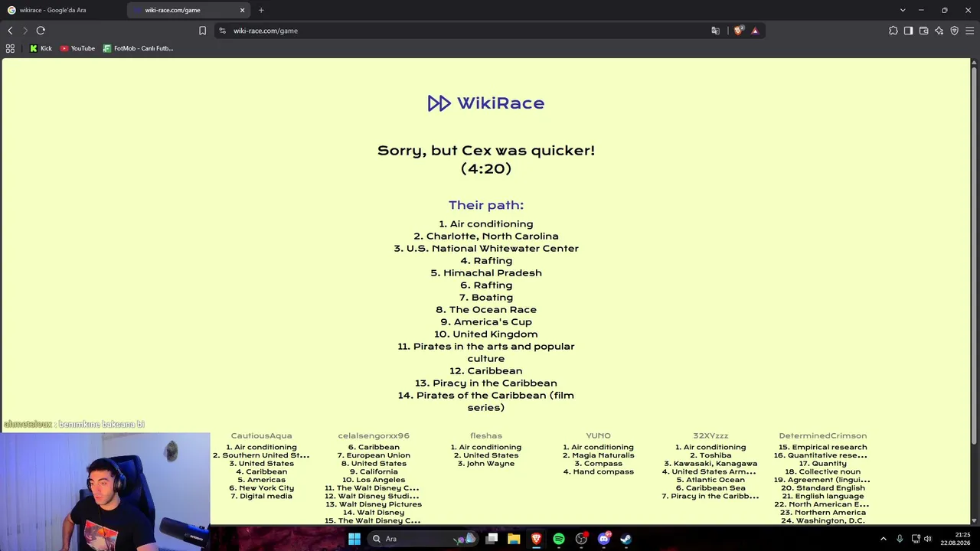This screenshot has width=980, height=551.
Task: Open the Kick bookmark
Action: point(41,48)
